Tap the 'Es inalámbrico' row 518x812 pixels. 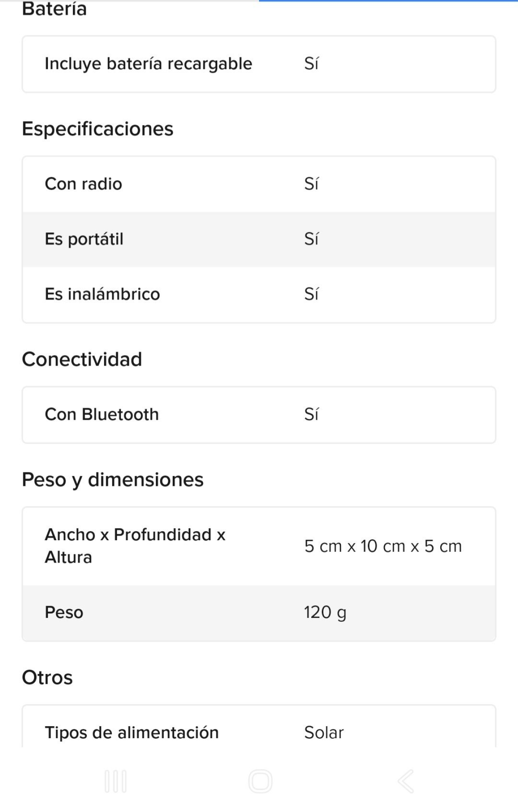[x=259, y=294]
